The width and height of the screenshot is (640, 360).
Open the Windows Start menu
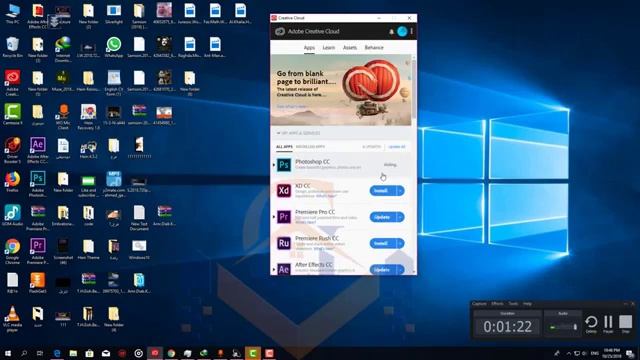pyautogui.click(x=7, y=353)
